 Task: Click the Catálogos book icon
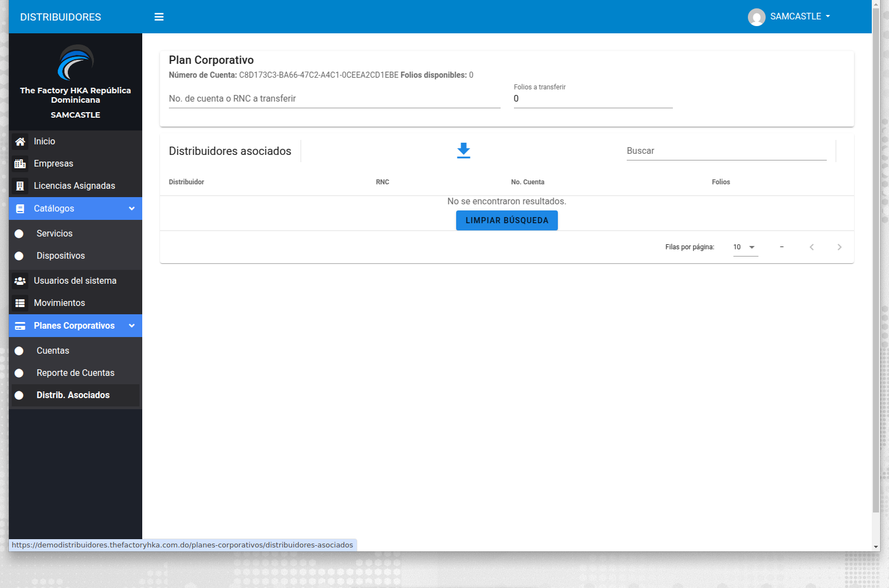coord(20,209)
